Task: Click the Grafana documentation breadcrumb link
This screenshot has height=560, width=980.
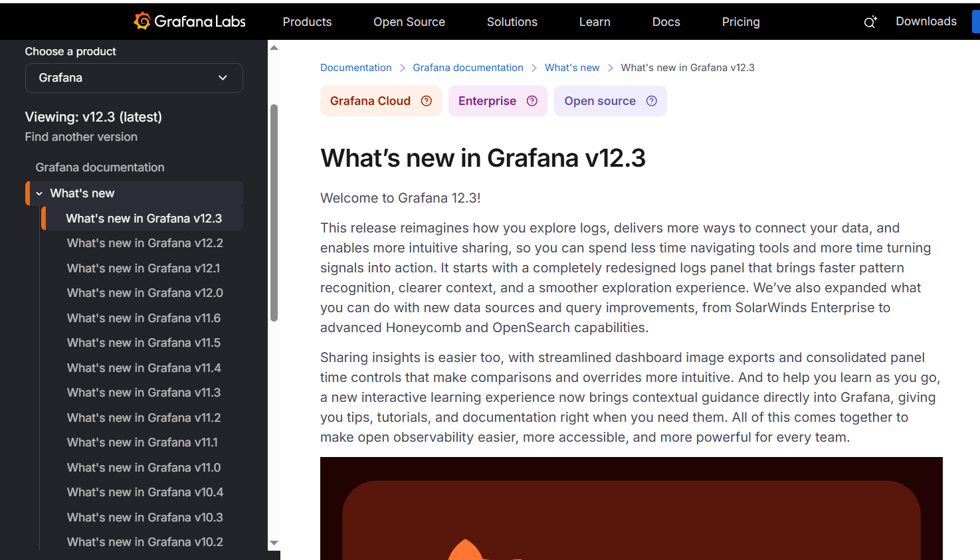Action: coord(468,68)
